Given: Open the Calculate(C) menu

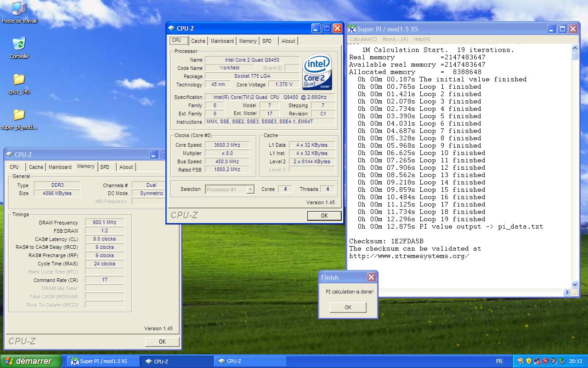Looking at the screenshot, I should coord(363,39).
